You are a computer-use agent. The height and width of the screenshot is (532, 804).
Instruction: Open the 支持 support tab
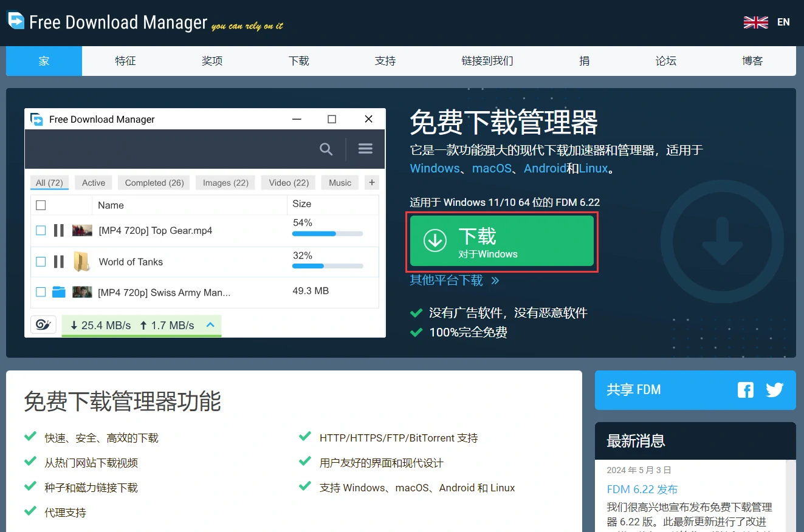click(x=385, y=61)
